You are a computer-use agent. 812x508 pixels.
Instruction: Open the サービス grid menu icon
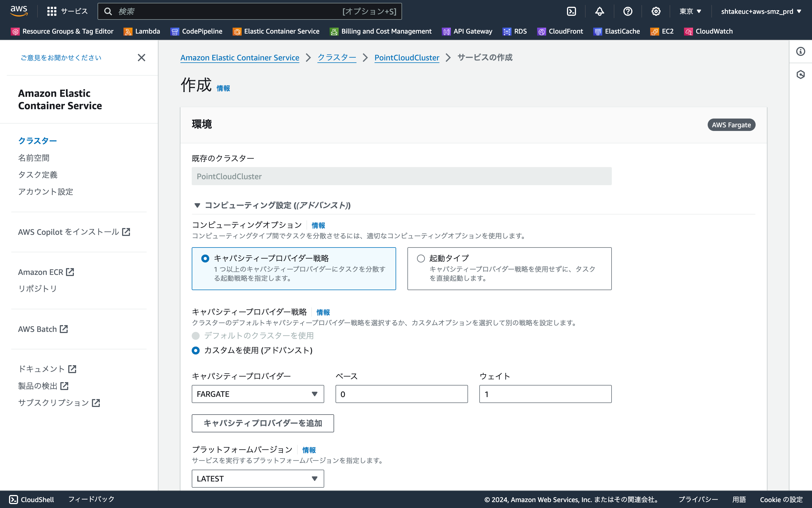click(52, 11)
